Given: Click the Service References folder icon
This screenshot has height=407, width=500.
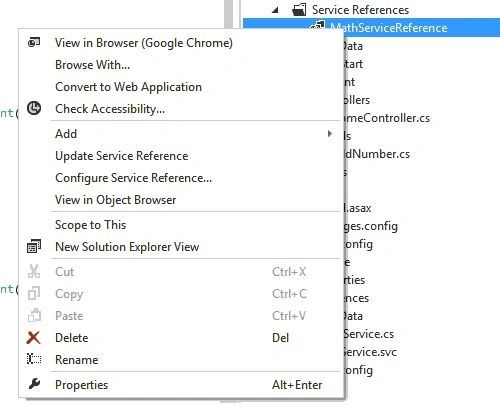Looking at the screenshot, I should tap(299, 10).
